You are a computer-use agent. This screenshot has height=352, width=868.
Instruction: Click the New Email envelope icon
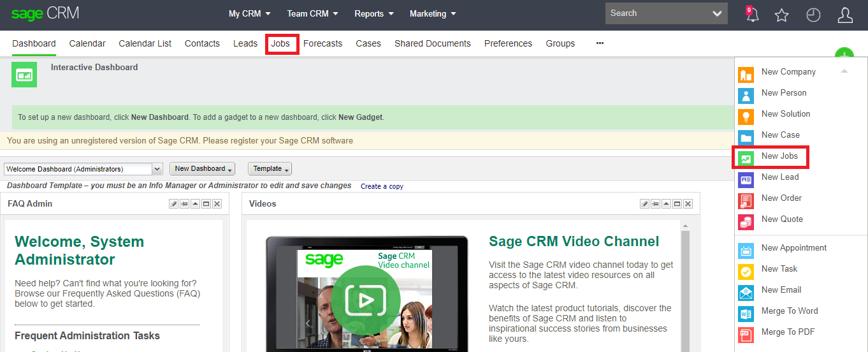pos(746,293)
